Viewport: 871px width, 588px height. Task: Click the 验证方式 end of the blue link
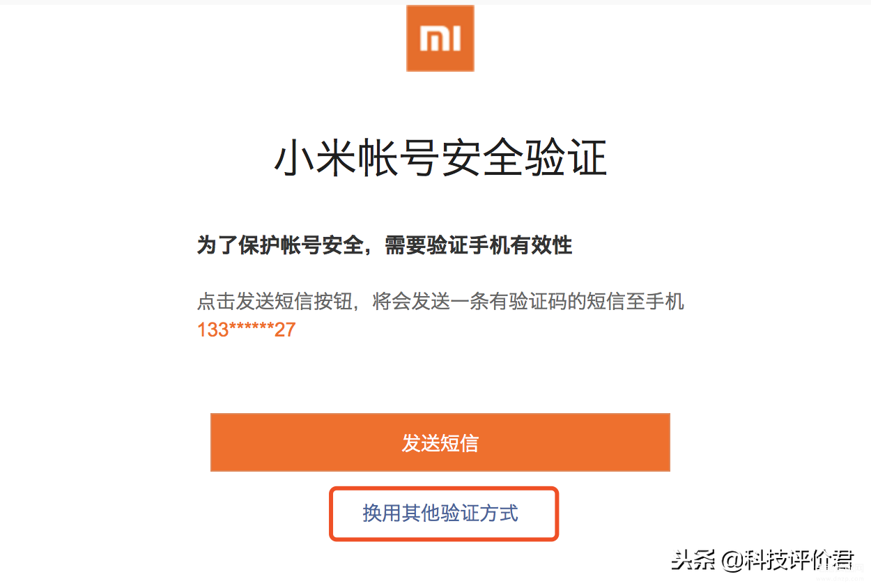click(x=479, y=513)
